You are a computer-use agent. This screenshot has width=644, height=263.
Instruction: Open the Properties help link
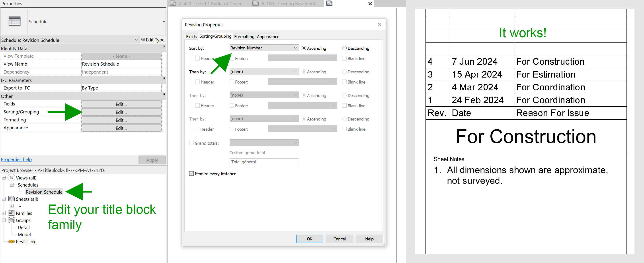[x=16, y=159]
